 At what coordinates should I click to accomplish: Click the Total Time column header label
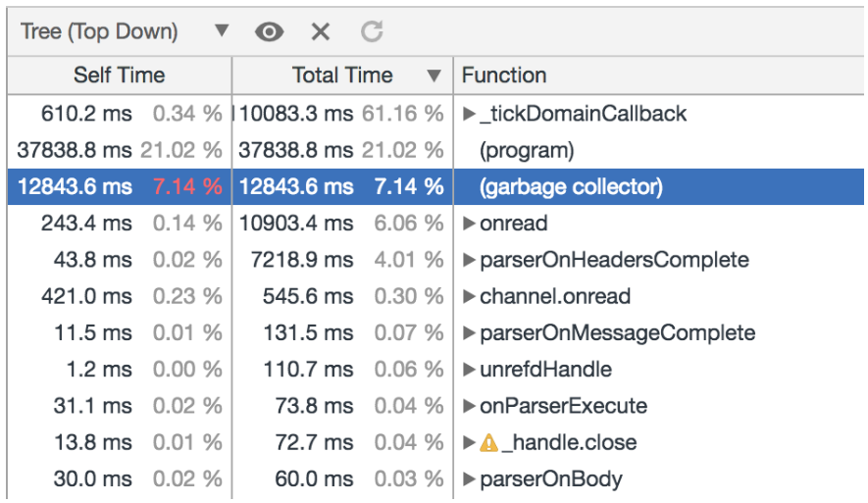342,75
